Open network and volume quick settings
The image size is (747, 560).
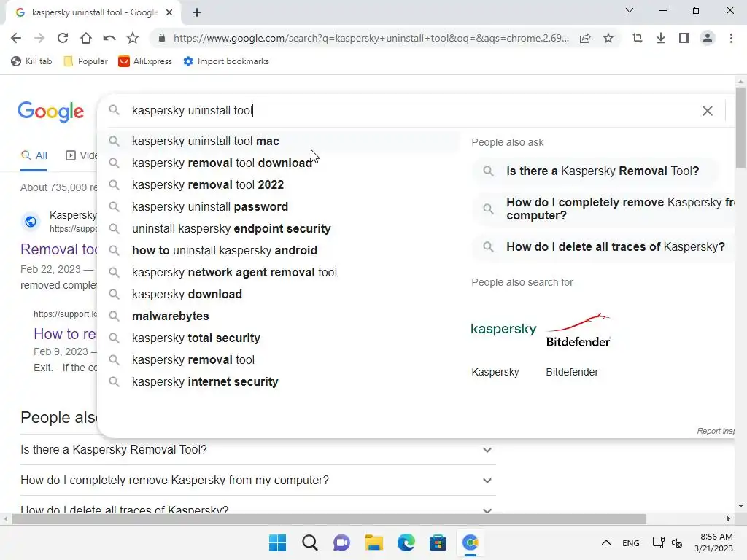coord(667,542)
